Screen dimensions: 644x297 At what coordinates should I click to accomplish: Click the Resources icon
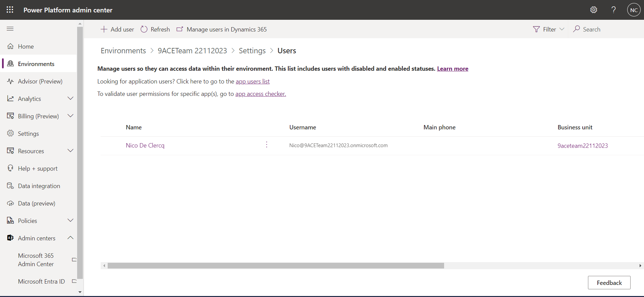click(x=10, y=151)
